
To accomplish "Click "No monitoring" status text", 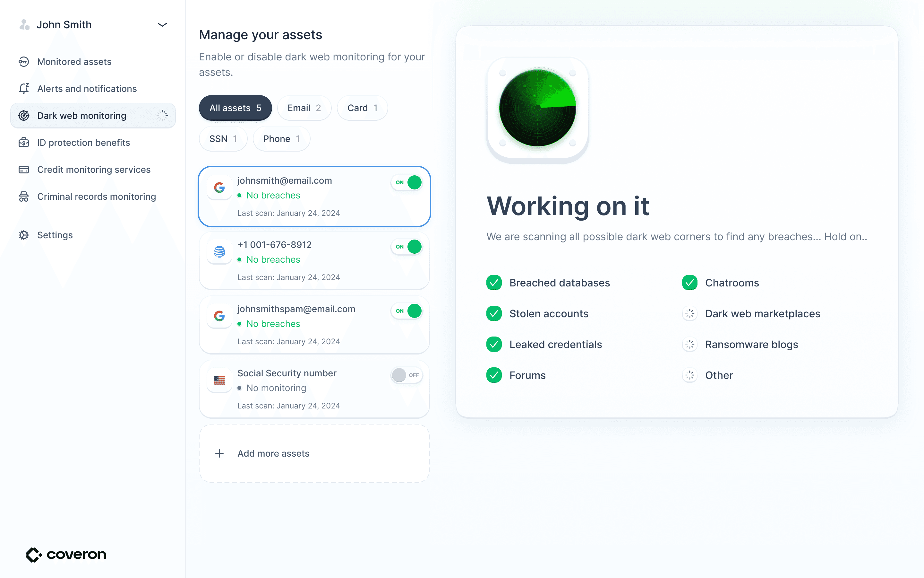I will coord(276,388).
